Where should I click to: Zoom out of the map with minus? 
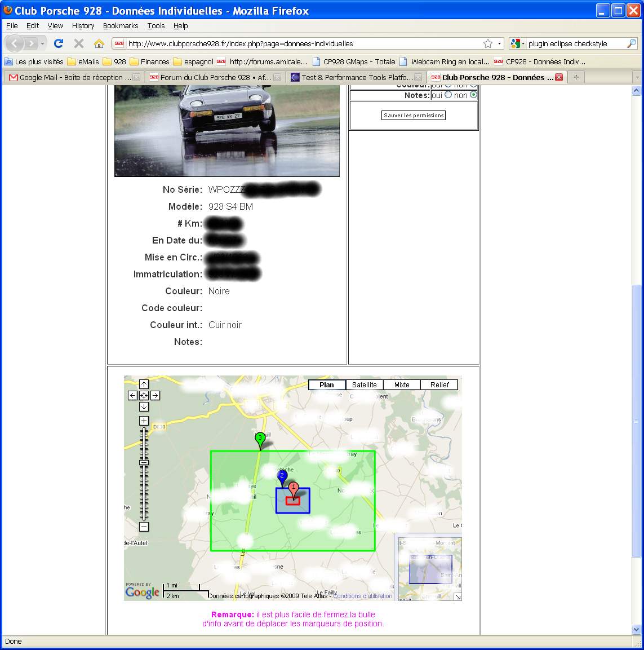(x=144, y=527)
